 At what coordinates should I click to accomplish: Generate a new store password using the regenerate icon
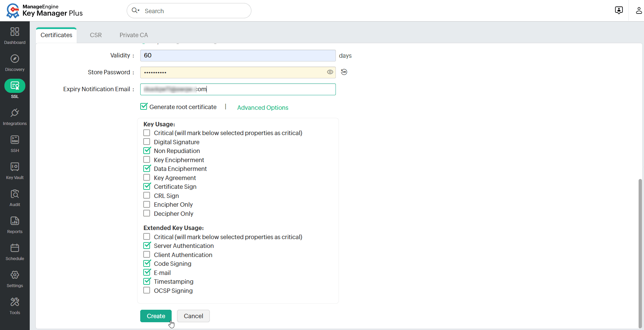pos(344,72)
